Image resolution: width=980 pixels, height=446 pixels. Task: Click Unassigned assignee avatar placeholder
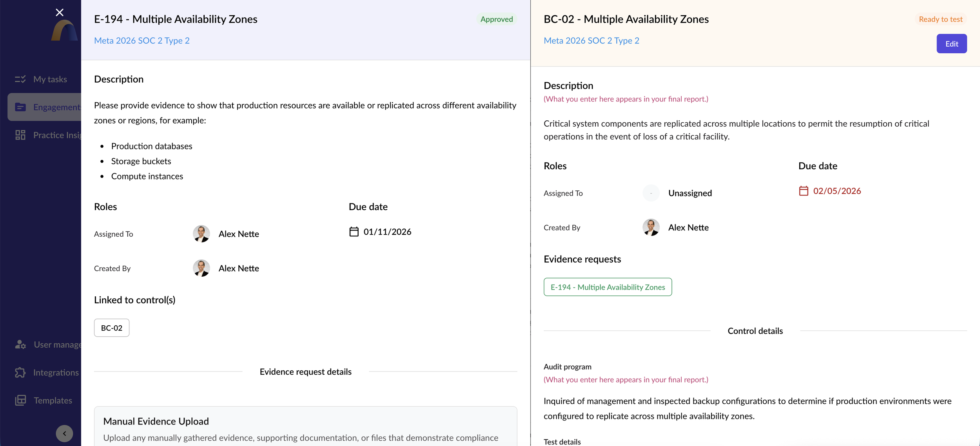coord(651,193)
